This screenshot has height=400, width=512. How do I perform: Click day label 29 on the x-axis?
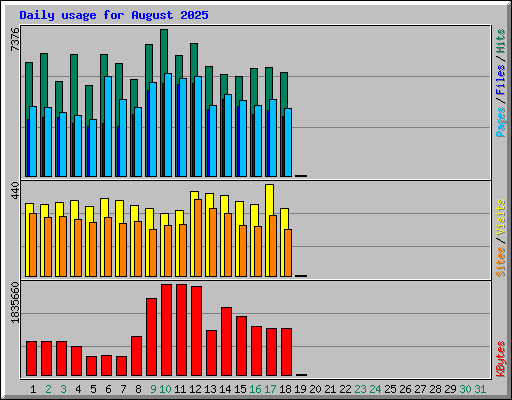pos(450,389)
